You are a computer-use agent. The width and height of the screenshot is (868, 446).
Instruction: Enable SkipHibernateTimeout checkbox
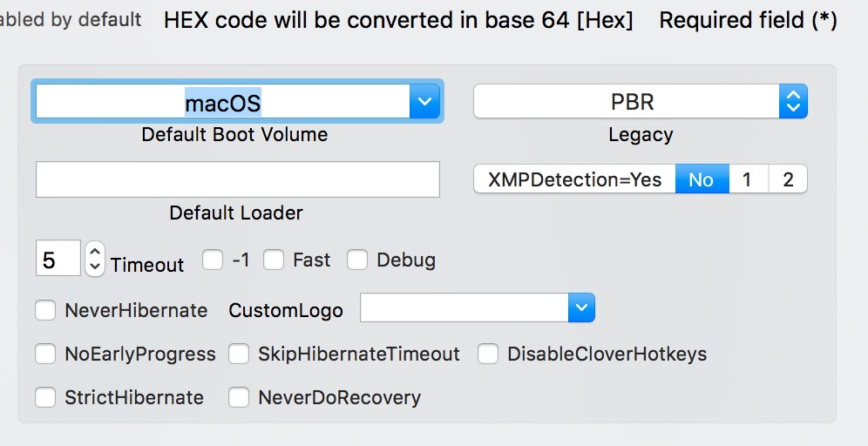(x=239, y=354)
